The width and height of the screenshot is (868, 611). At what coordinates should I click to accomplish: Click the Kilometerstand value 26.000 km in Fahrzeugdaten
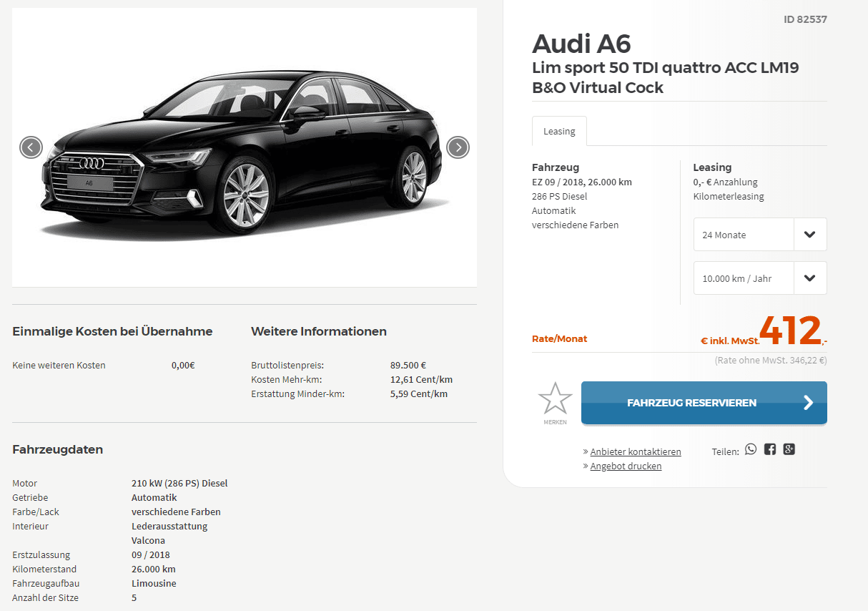point(154,569)
